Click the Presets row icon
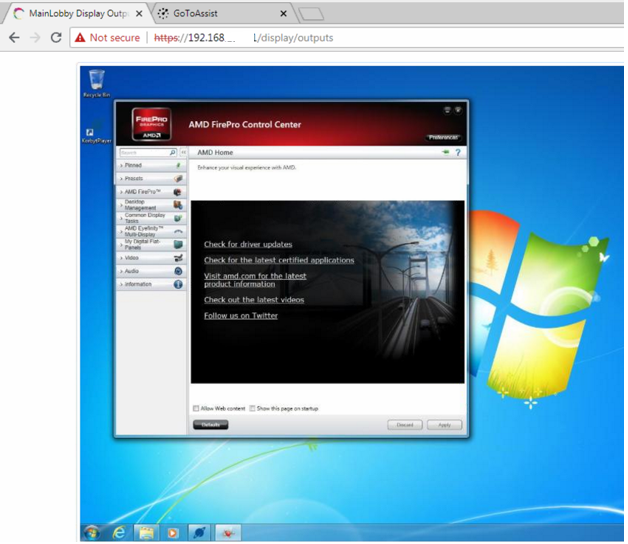Viewport: 628px width, 544px height. coord(178,178)
